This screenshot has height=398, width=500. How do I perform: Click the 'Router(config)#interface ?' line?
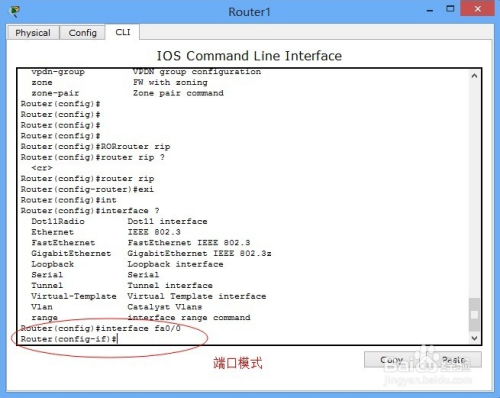[x=90, y=211]
